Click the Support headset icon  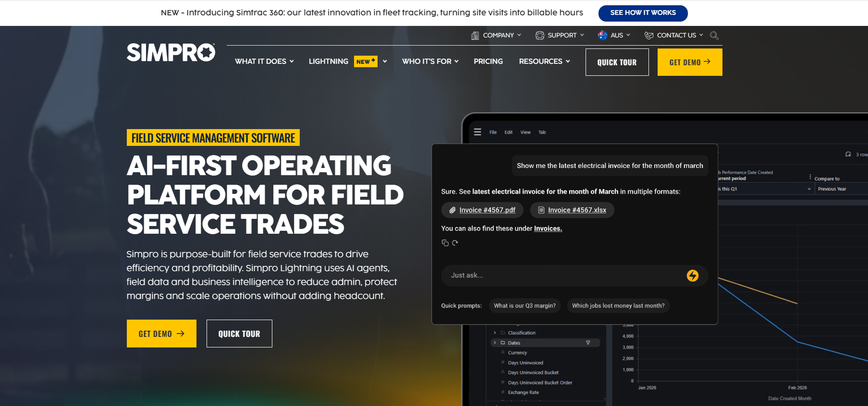(x=540, y=36)
